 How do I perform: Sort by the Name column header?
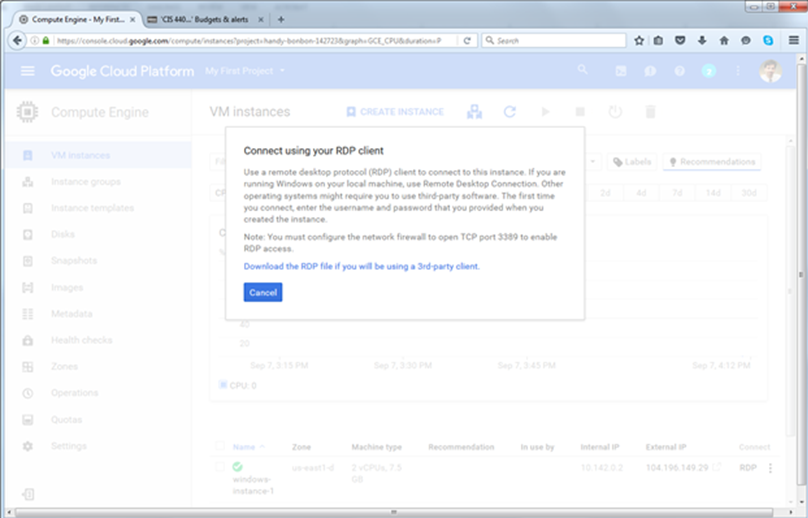point(248,447)
